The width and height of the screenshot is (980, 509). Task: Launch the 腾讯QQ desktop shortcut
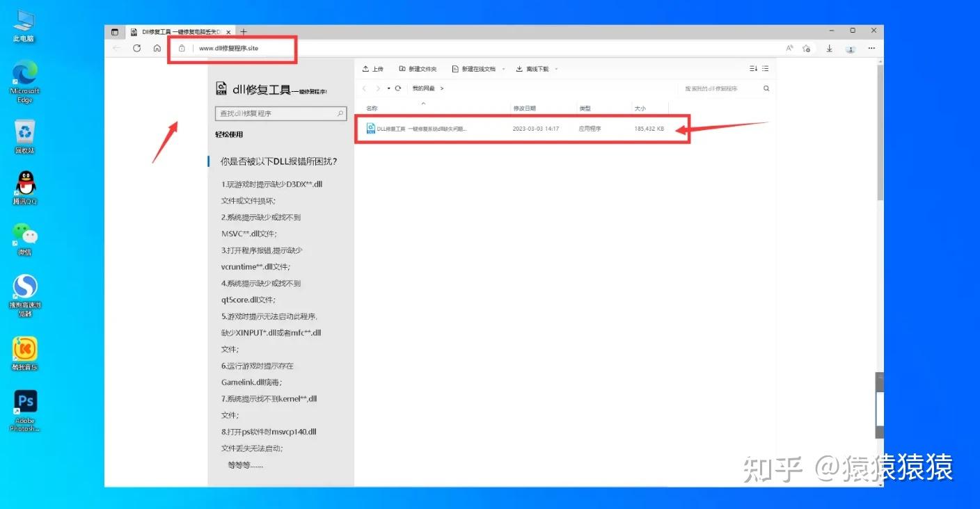[24, 188]
